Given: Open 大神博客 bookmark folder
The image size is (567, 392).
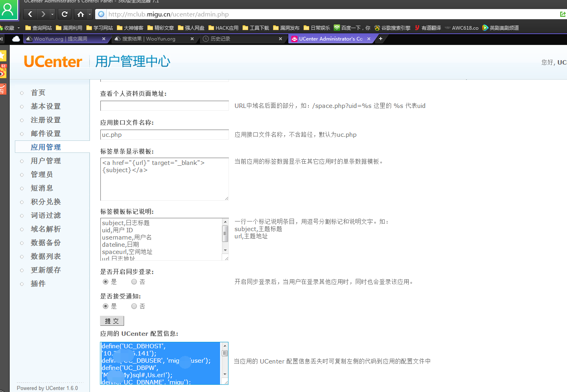Looking at the screenshot, I should click(130, 28).
